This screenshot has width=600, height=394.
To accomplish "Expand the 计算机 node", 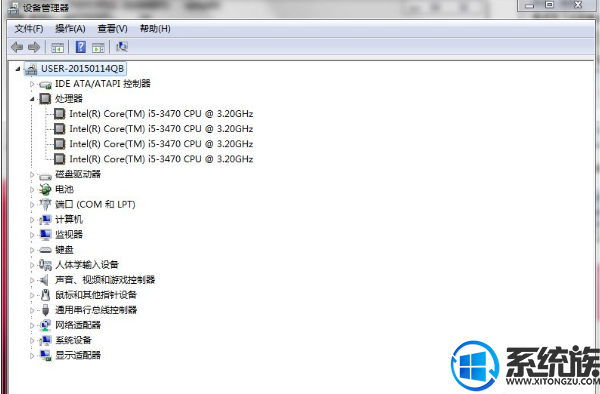I will (x=32, y=220).
